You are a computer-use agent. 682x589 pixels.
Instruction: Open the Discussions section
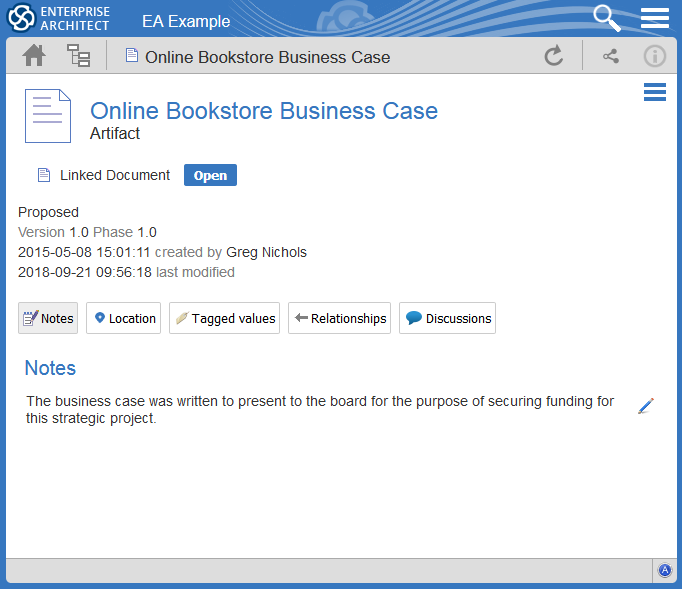(x=447, y=318)
